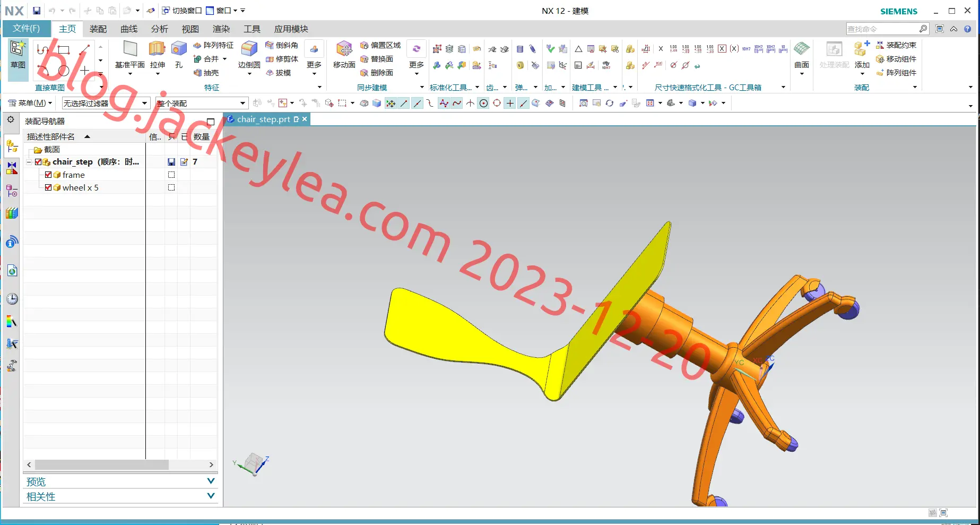Image resolution: width=980 pixels, height=525 pixels.
Task: Click the Move Component (移动组件) button
Action: coord(896,59)
